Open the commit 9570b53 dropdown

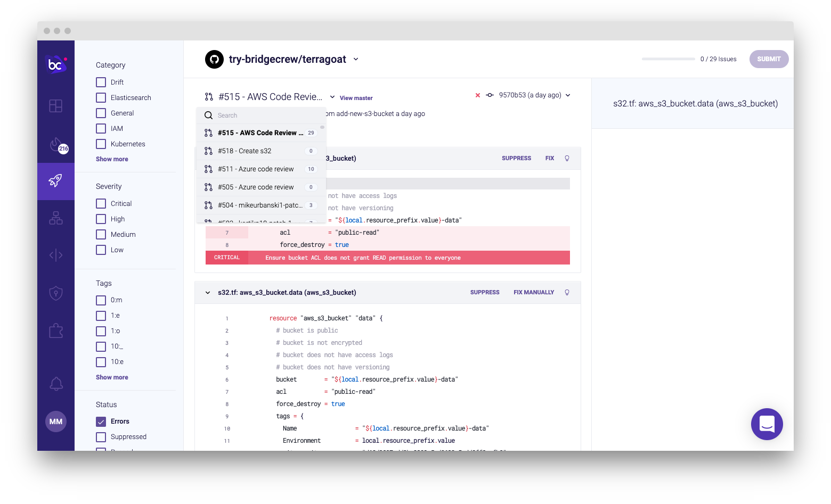tap(568, 95)
